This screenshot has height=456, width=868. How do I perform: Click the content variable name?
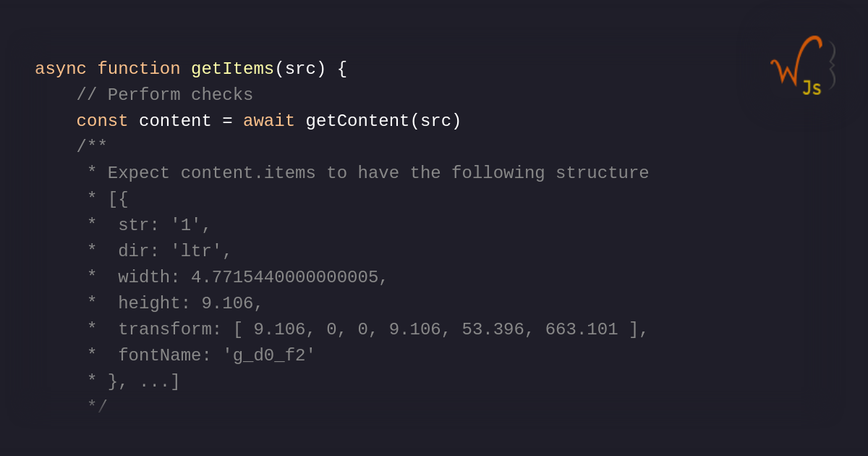pos(175,121)
